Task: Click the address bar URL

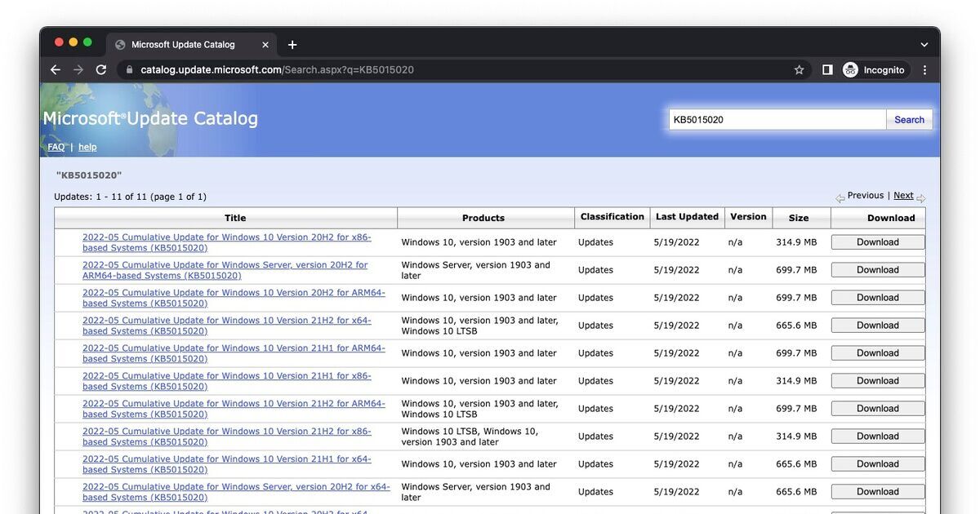Action: point(277,70)
